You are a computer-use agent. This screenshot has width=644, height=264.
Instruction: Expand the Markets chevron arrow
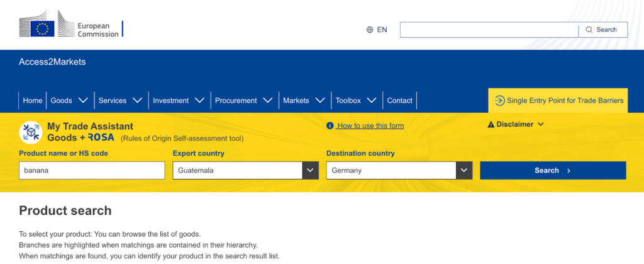(x=320, y=100)
